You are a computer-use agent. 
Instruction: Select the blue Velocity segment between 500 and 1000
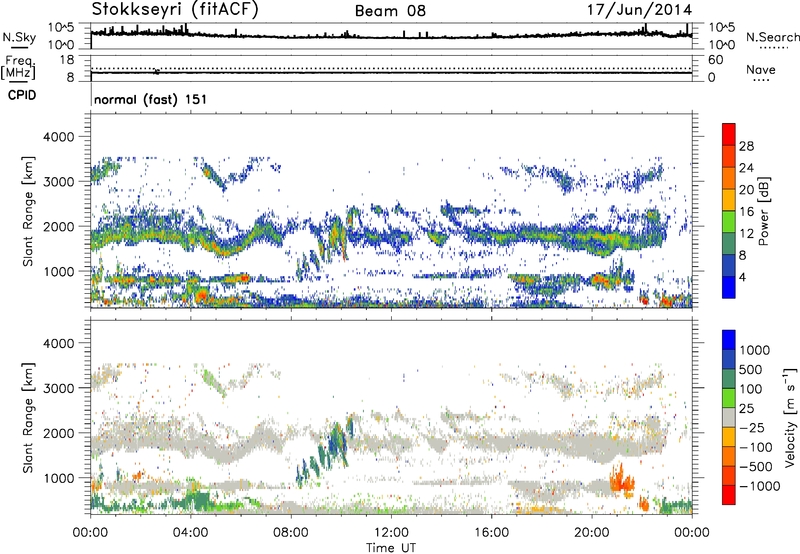point(729,359)
